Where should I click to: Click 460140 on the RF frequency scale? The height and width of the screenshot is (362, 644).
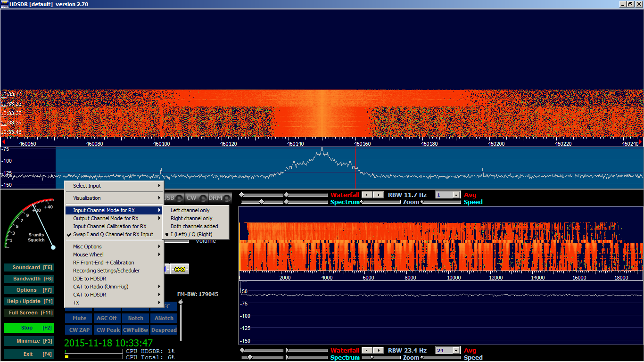pos(295,144)
